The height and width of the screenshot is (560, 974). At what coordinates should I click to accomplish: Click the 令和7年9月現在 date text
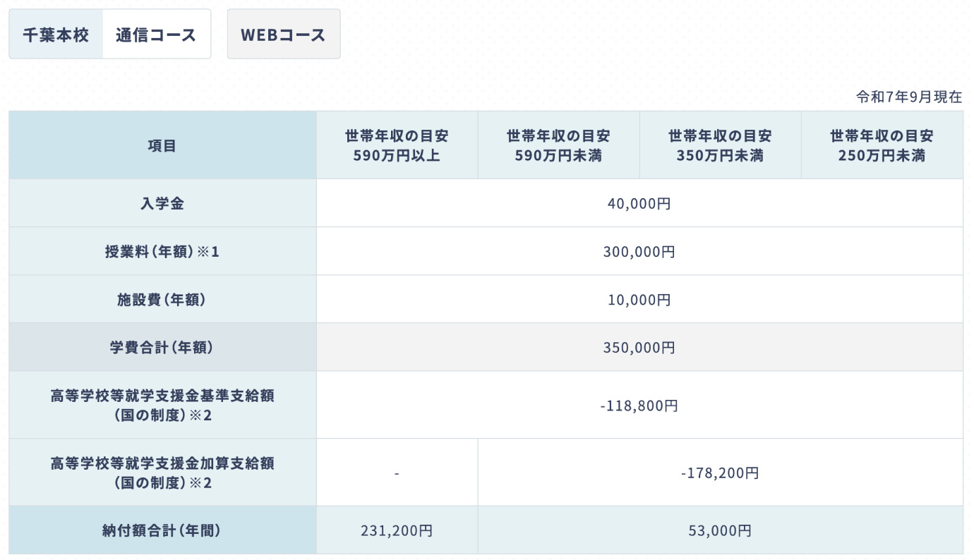pyautogui.click(x=909, y=97)
